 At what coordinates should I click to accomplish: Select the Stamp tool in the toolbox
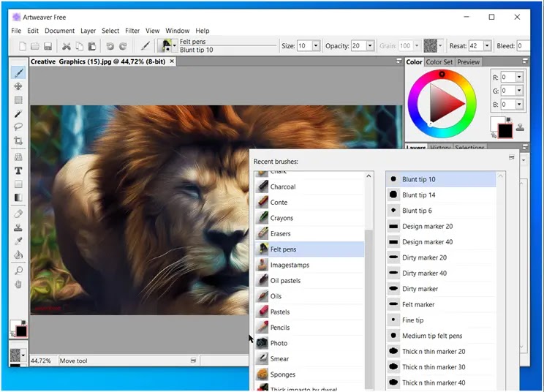tap(18, 227)
